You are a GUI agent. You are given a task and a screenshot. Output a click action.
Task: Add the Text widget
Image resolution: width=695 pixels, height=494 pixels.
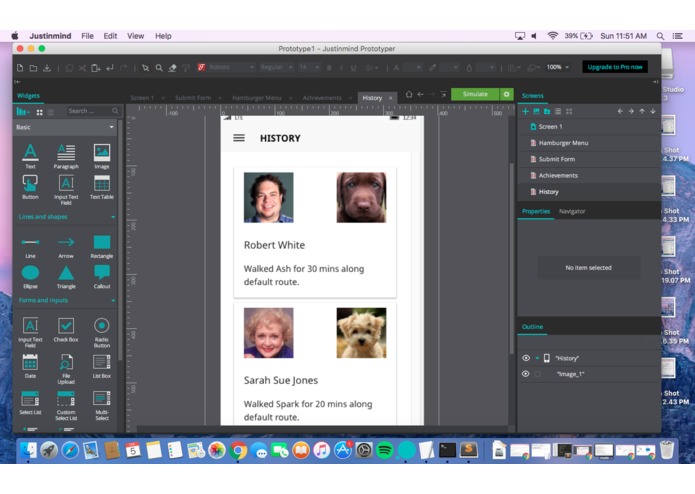[x=30, y=156]
